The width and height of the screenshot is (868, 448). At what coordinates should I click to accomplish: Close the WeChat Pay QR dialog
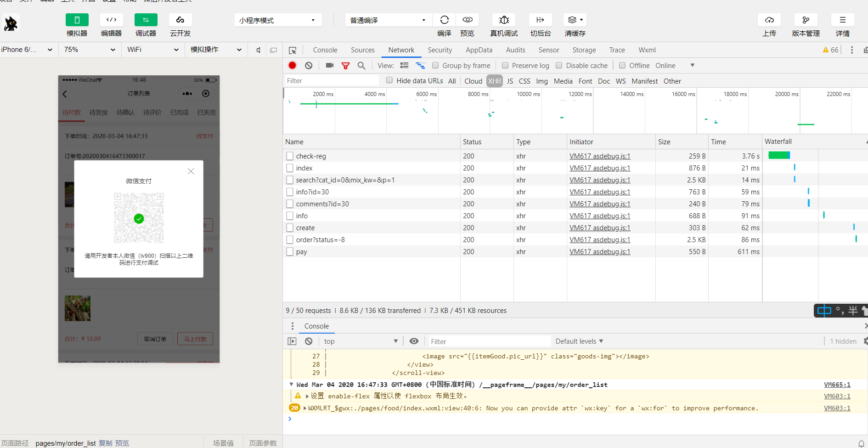click(x=191, y=171)
